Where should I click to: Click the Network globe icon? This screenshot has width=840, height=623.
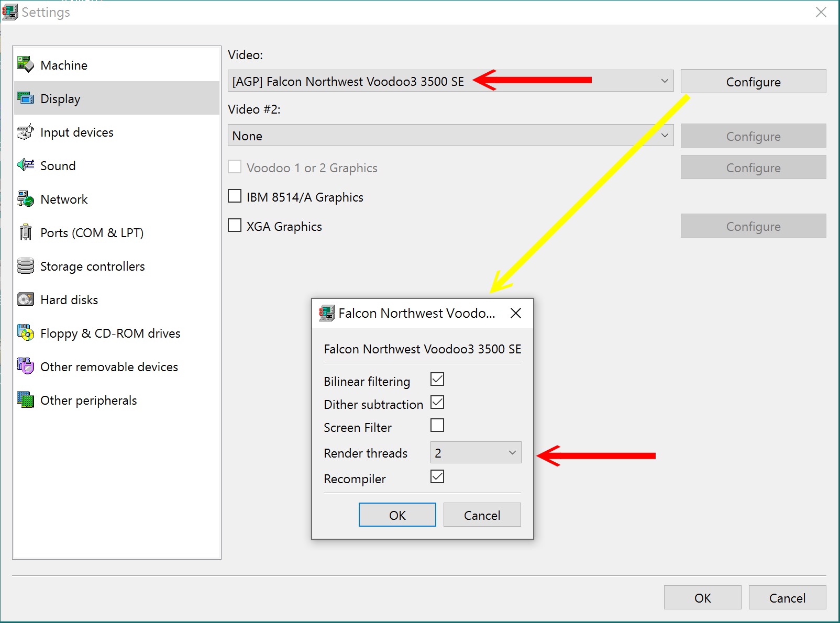26,198
